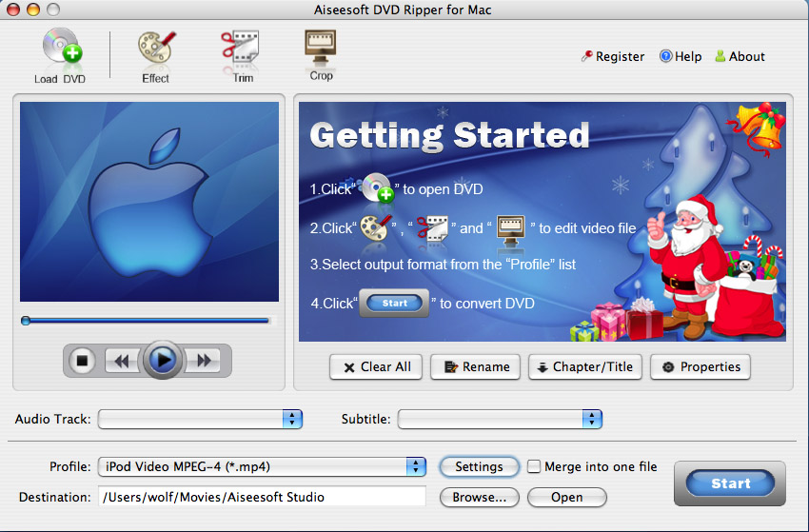Viewport: 809px width, 532px height.
Task: Open the Effect editing tool
Action: [155, 55]
